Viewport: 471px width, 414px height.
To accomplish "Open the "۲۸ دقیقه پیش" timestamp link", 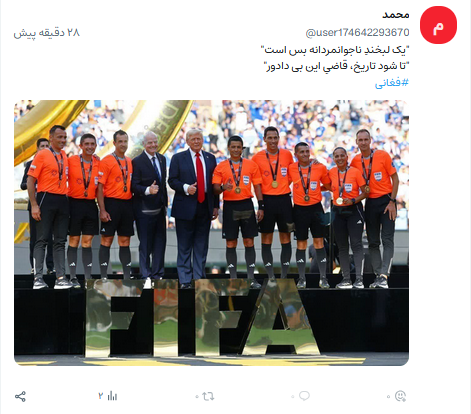I will tap(47, 33).
